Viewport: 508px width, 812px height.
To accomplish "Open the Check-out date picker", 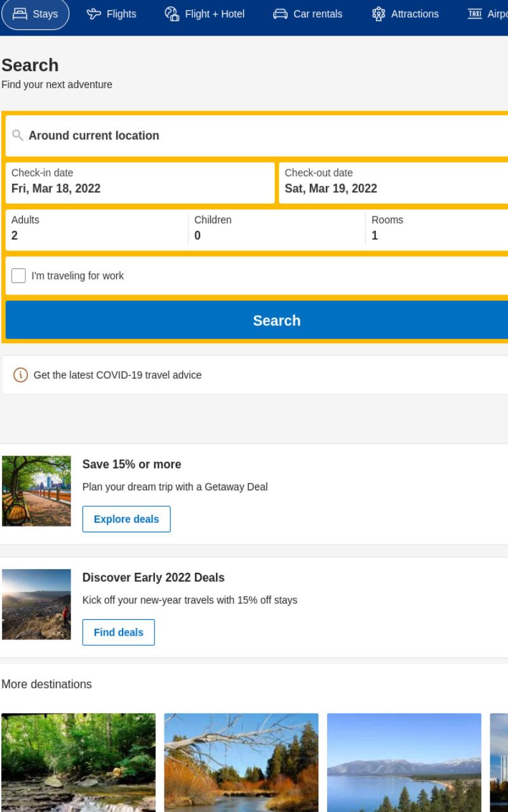I will [x=393, y=183].
